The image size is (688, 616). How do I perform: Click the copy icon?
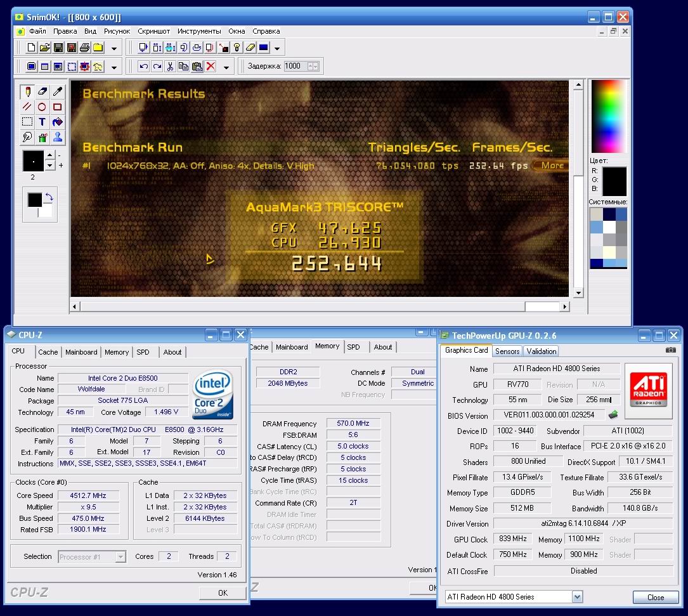click(183, 67)
